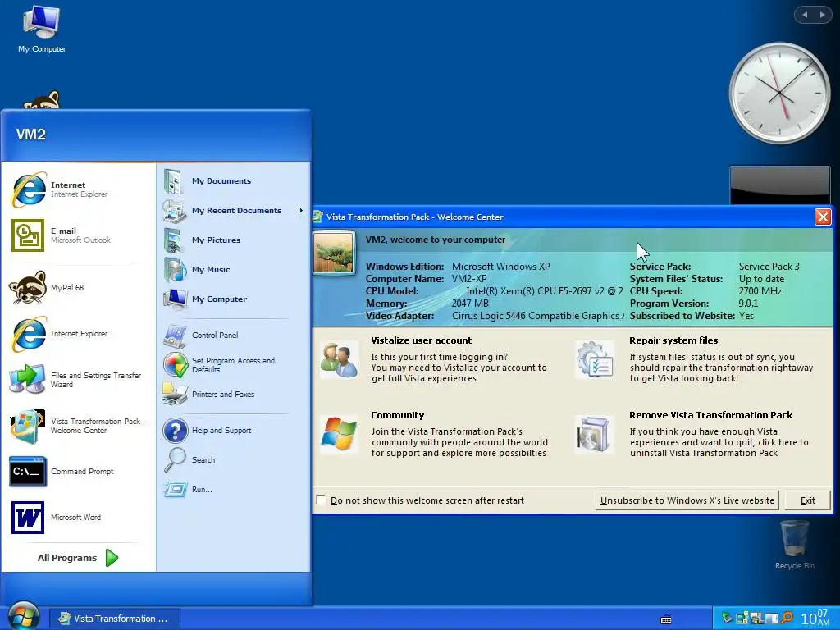Click the user account picture thumbnail
This screenshot has width=840, height=630.
[x=333, y=253]
